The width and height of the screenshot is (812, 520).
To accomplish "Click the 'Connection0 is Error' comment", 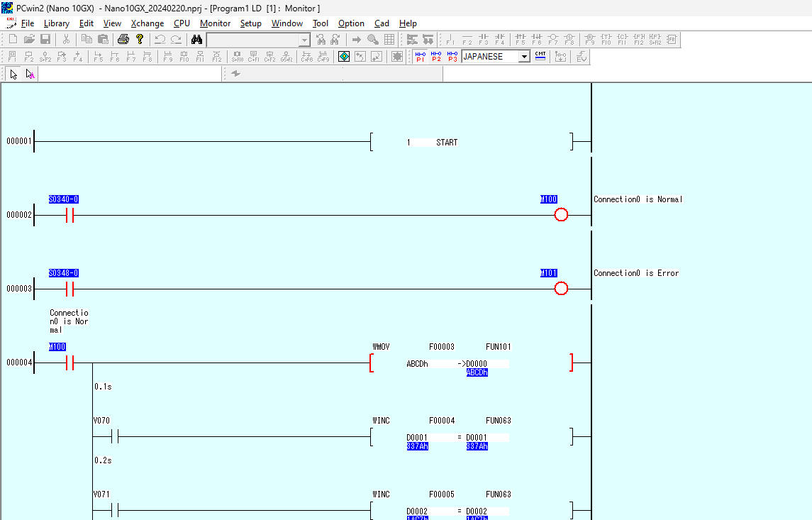I will (x=636, y=273).
